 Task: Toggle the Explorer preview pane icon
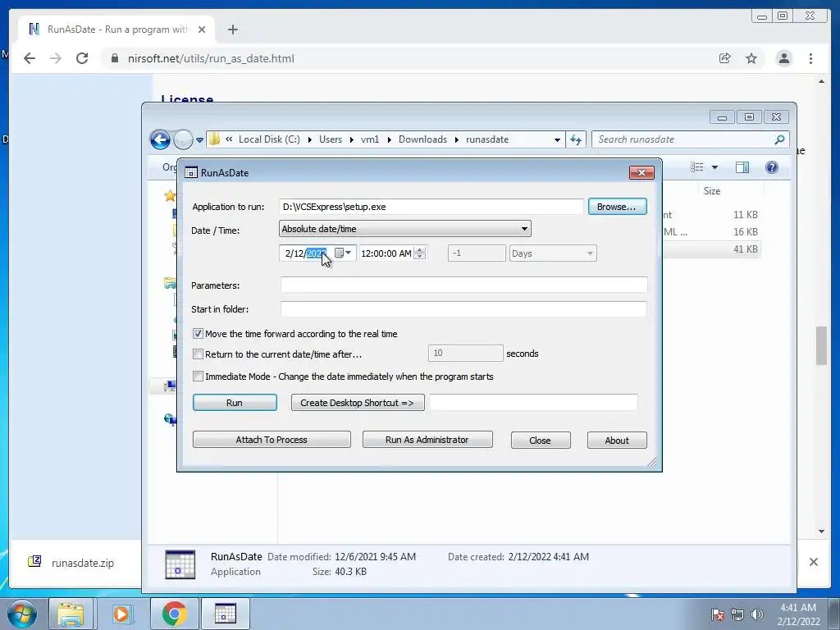click(742, 167)
